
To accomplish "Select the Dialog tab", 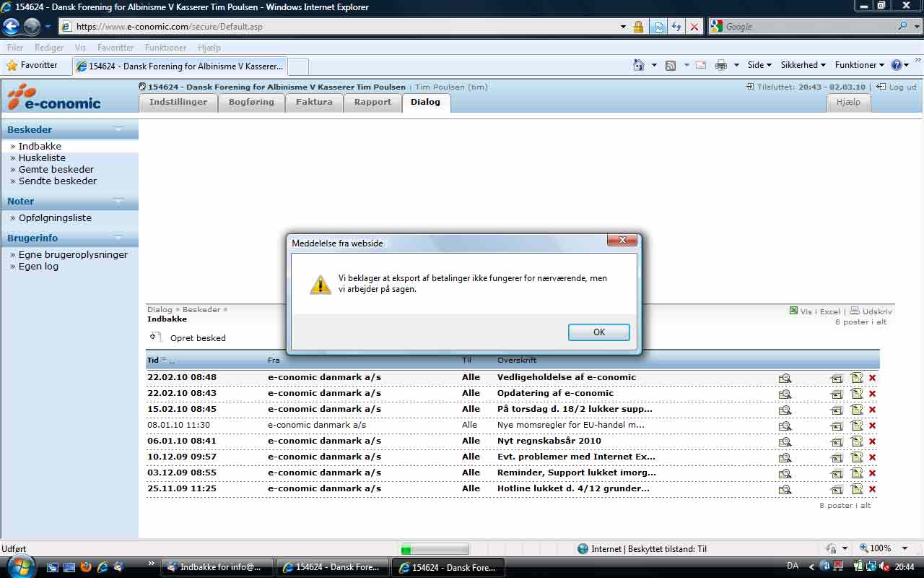I will click(426, 103).
